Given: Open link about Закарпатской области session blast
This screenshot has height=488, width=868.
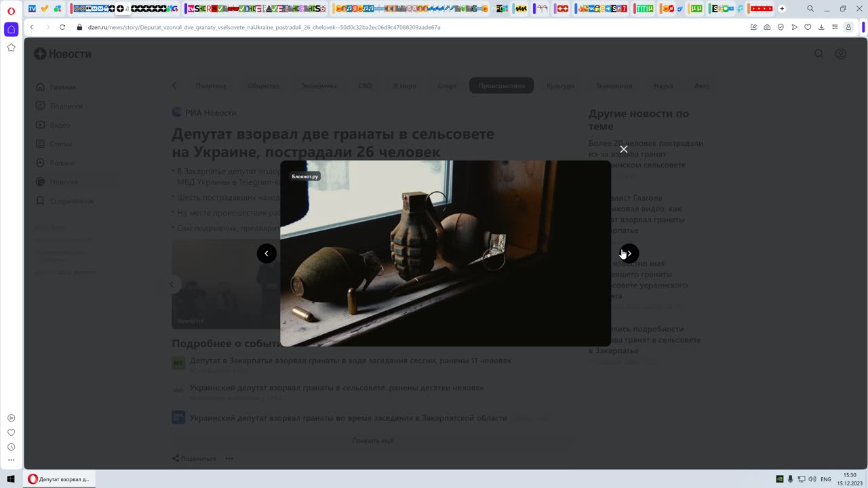Looking at the screenshot, I should (x=349, y=418).
